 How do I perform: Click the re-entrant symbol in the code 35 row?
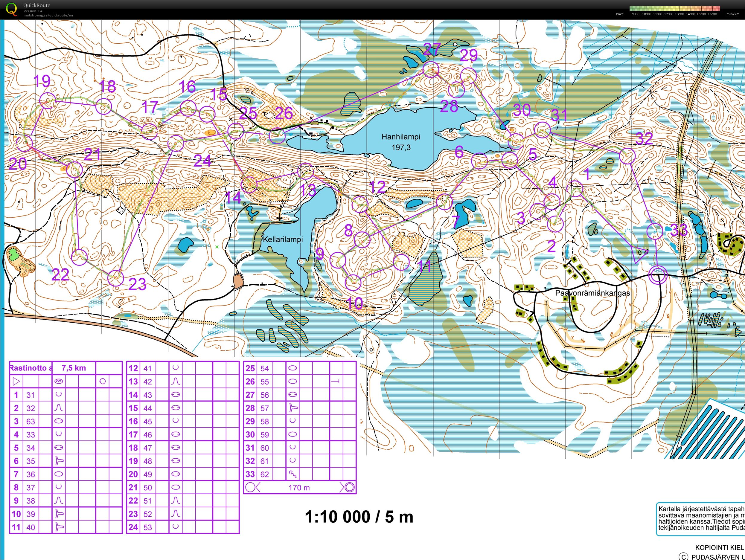click(x=59, y=461)
